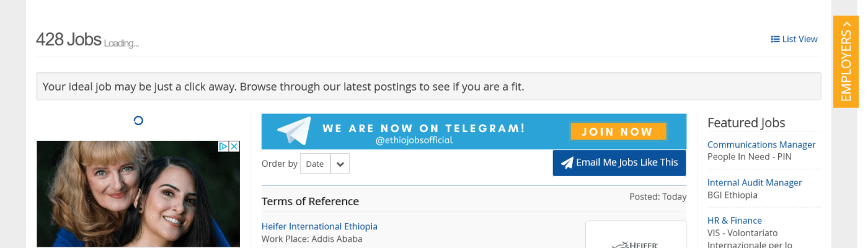
Task: Expand the Order by chevron arrow
Action: point(340,164)
